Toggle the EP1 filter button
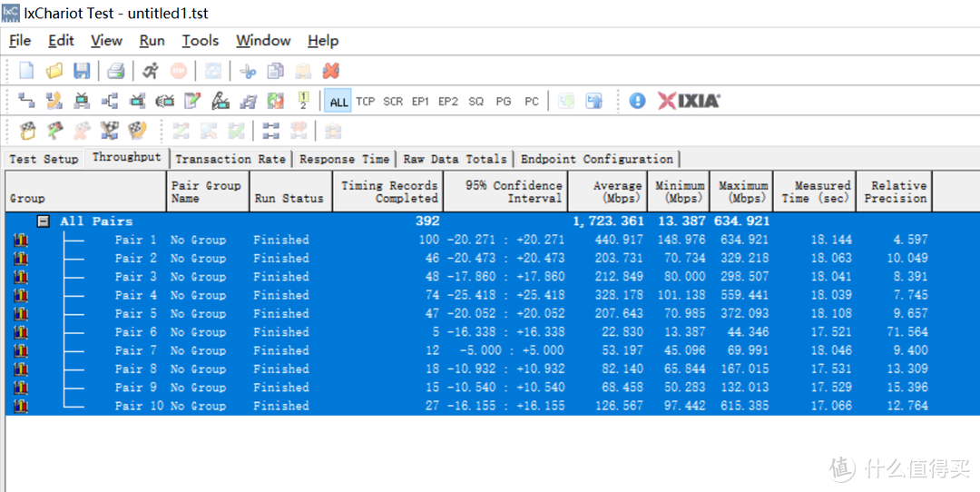This screenshot has width=980, height=492. point(420,102)
